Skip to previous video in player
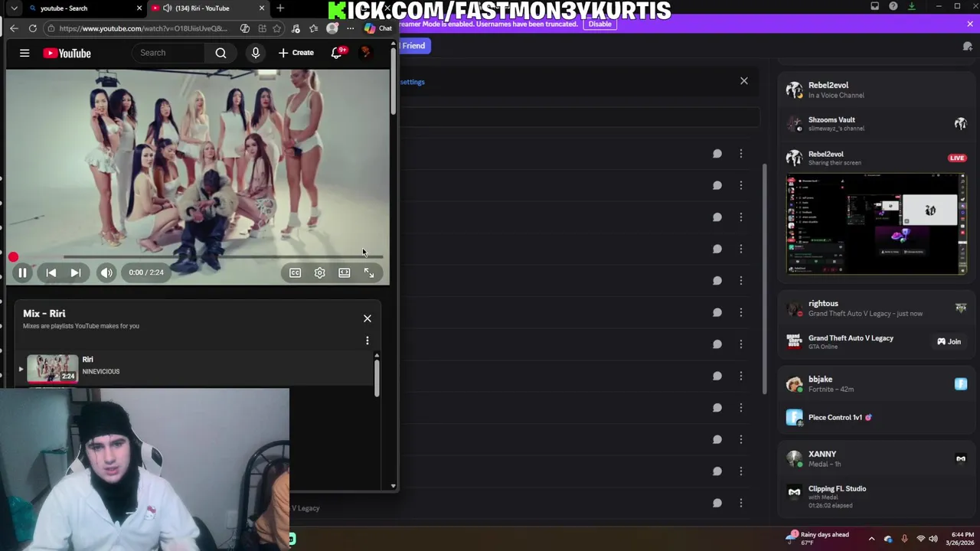The image size is (980, 551). (x=51, y=272)
